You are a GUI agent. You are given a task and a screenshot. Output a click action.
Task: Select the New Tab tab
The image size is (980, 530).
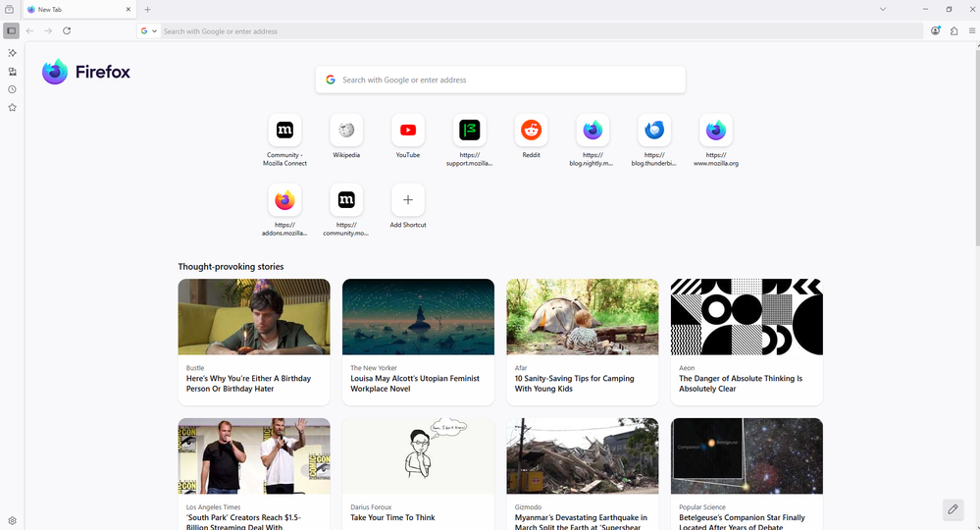pyautogui.click(x=77, y=10)
